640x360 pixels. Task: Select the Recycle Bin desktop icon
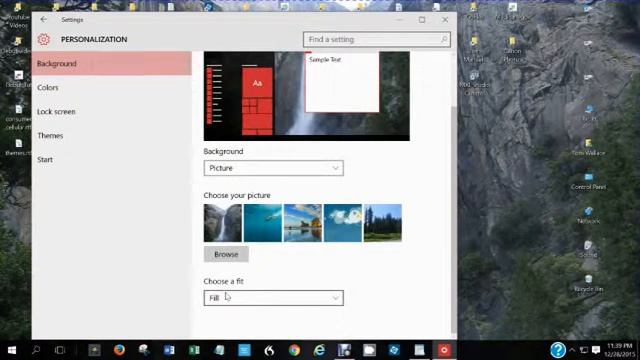tap(588, 283)
